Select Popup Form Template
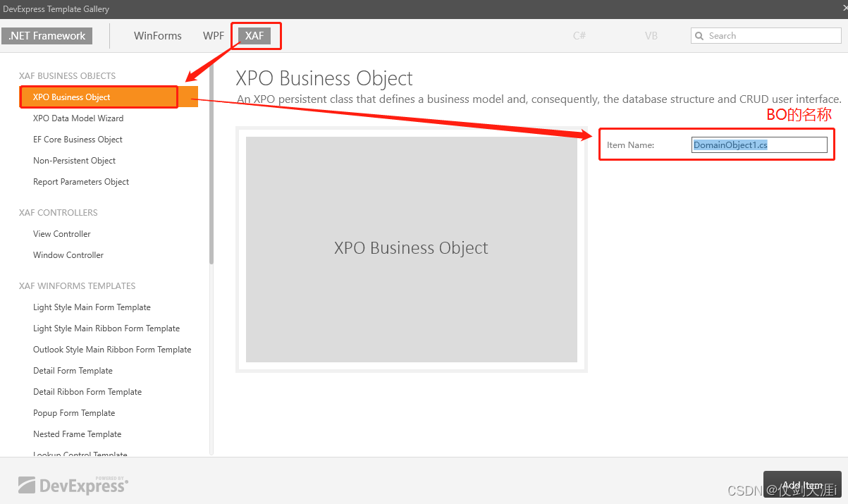 coord(74,413)
